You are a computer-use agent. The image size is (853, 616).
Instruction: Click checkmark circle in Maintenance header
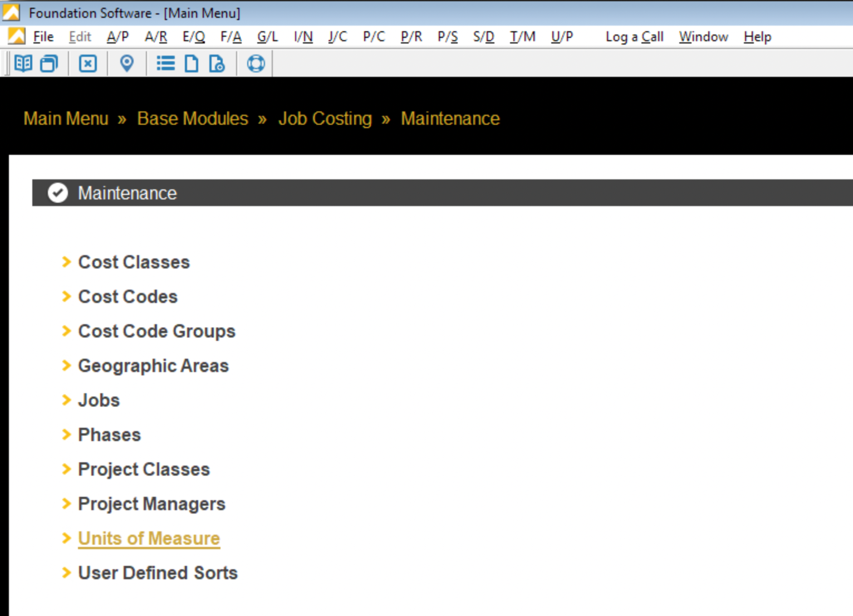pyautogui.click(x=57, y=193)
